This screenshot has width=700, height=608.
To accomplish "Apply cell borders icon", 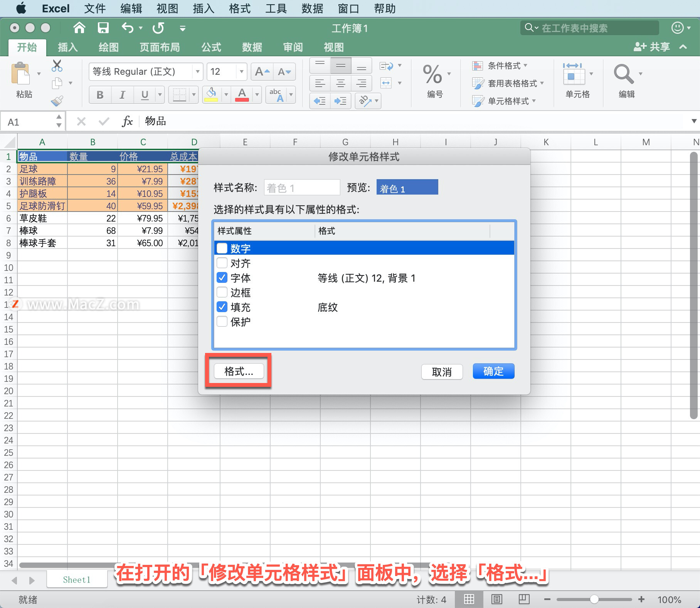I will 180,95.
